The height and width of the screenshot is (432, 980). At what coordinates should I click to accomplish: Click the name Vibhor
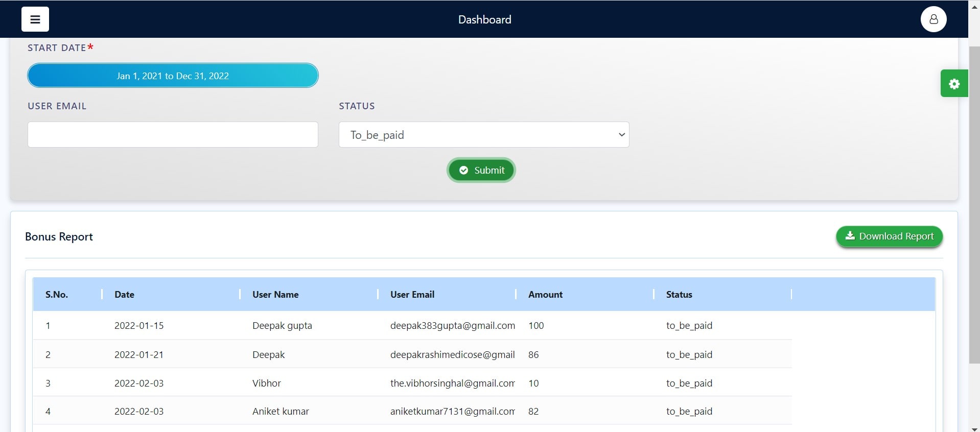pyautogui.click(x=267, y=383)
